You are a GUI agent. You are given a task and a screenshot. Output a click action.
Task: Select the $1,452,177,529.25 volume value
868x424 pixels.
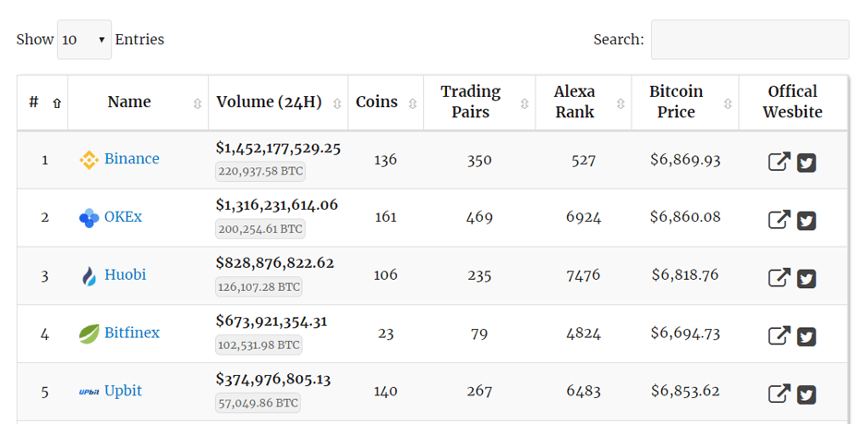(x=279, y=149)
